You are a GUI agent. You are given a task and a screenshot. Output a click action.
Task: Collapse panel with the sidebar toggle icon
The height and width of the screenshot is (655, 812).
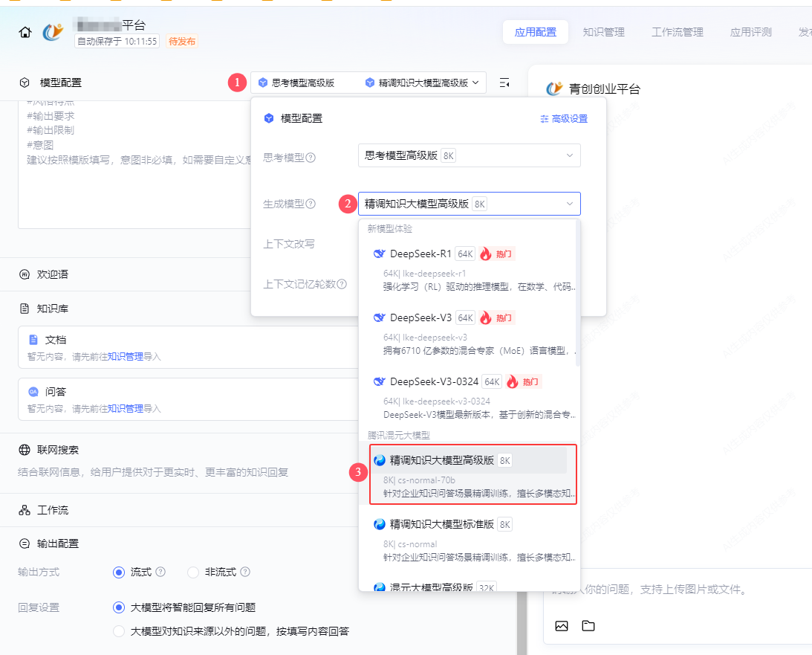click(504, 83)
